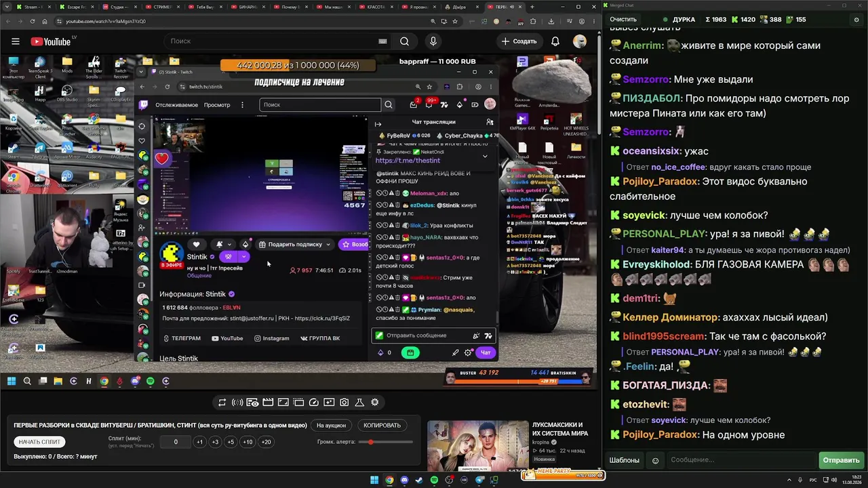Click the Общение category link
Image resolution: width=868 pixels, height=488 pixels.
(199, 276)
